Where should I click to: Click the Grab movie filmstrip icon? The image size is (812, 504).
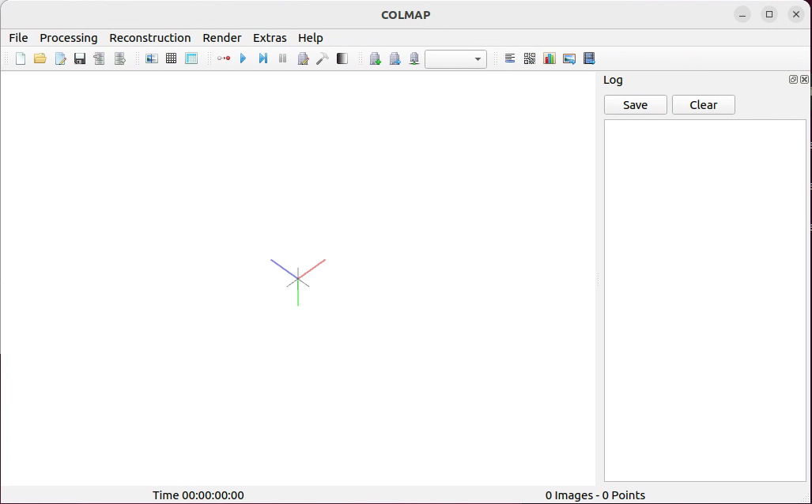coord(589,58)
